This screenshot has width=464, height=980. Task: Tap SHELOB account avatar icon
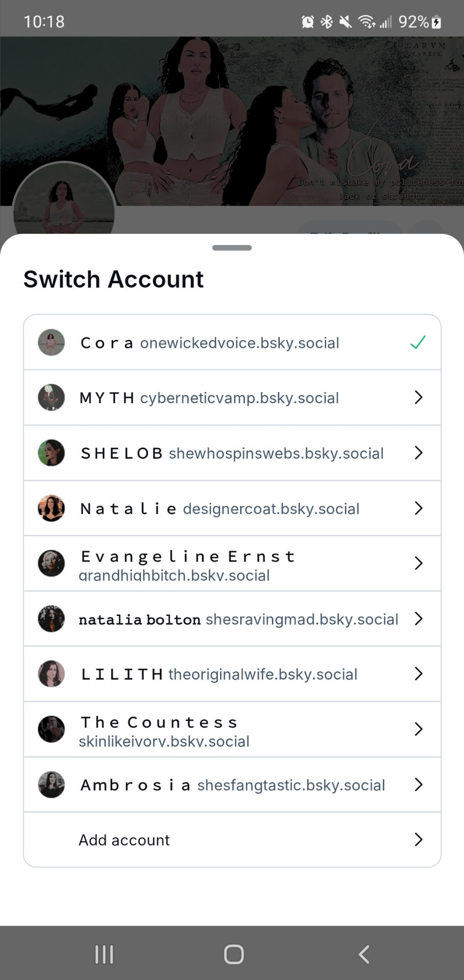(51, 453)
